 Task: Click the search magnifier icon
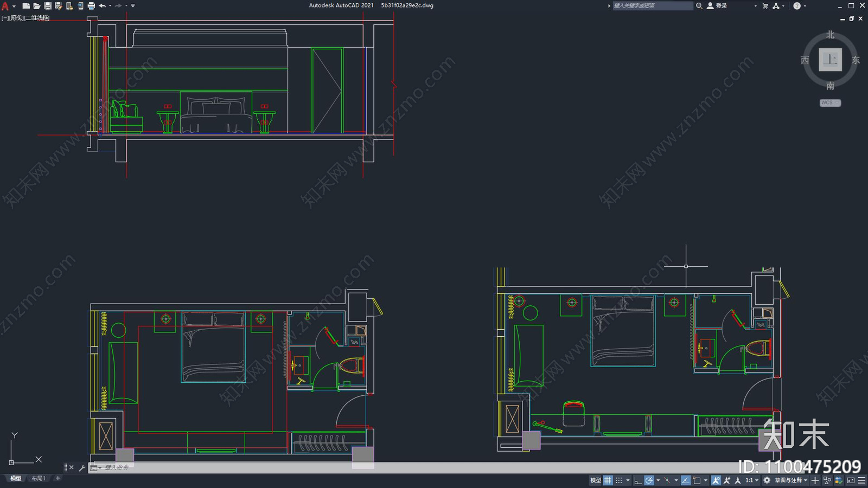699,6
